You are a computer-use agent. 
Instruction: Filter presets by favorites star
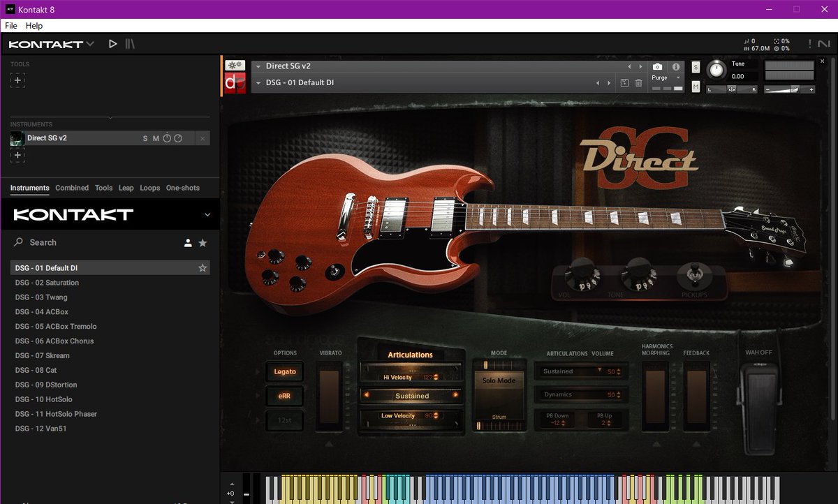(203, 243)
